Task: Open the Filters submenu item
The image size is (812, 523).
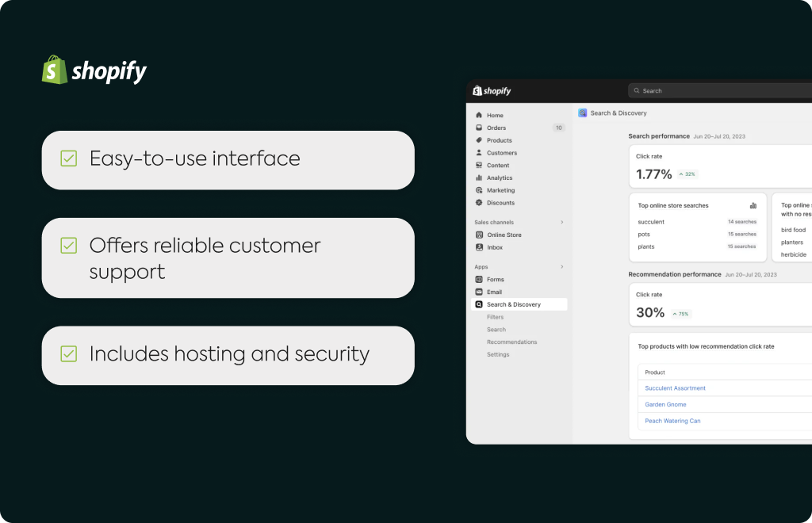Action: [x=495, y=317]
